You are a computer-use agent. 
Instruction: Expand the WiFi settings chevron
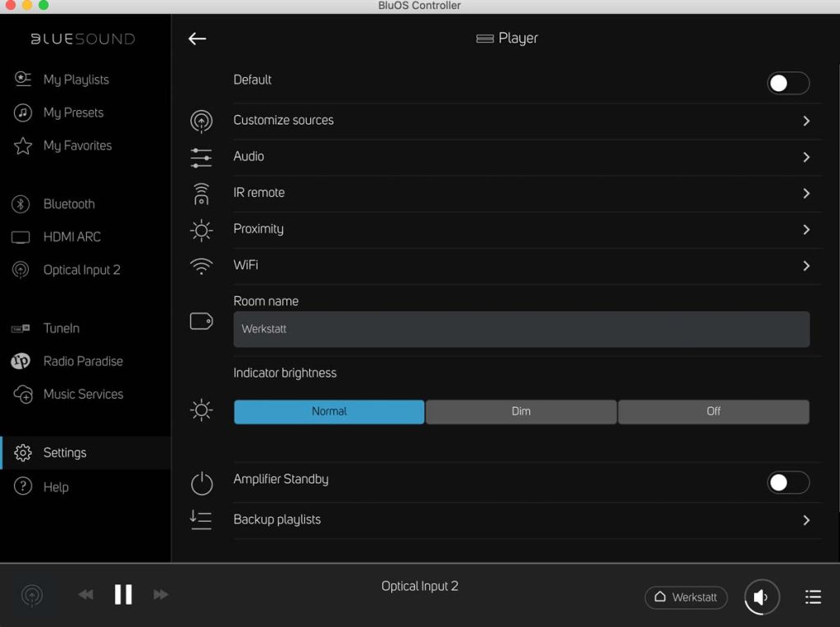(x=806, y=266)
